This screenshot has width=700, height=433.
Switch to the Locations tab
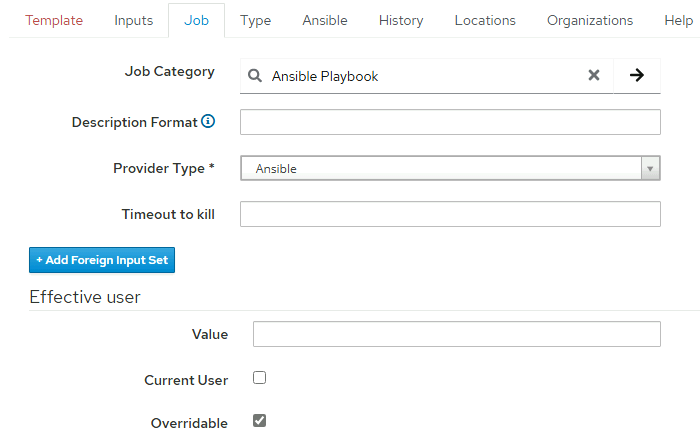click(485, 21)
